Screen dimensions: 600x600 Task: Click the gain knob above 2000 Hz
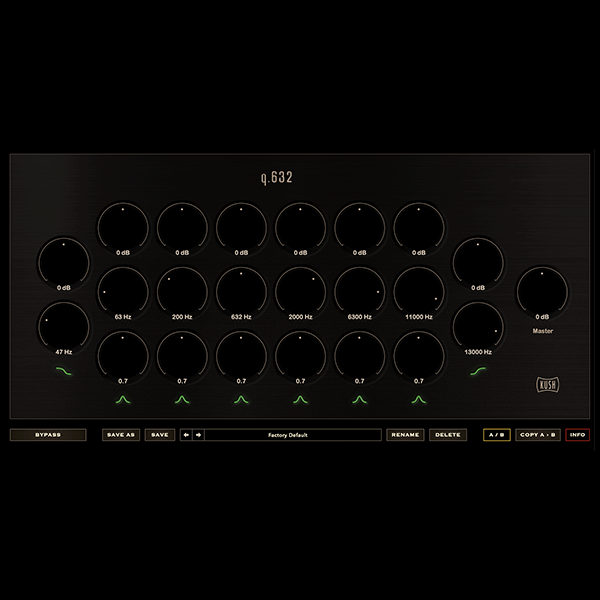pyautogui.click(x=300, y=228)
